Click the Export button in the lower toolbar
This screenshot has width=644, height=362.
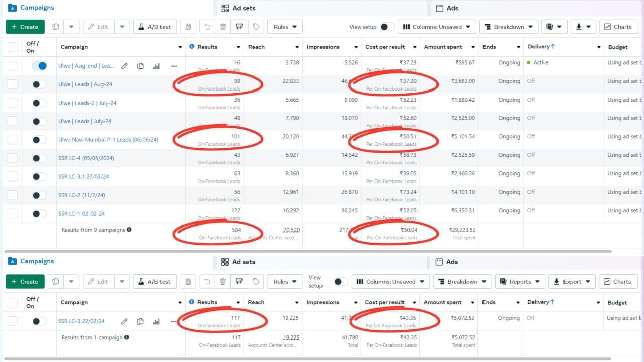pos(572,282)
